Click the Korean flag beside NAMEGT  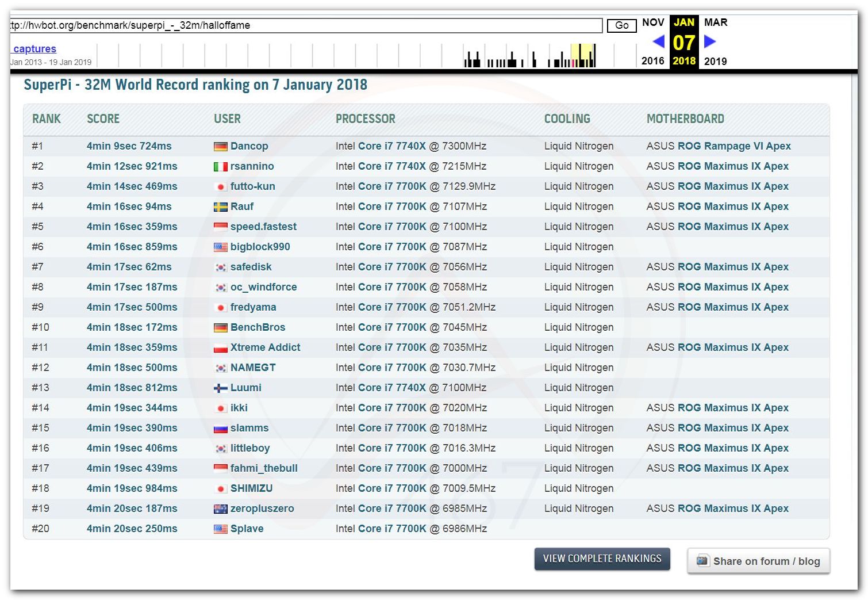pyautogui.click(x=220, y=368)
